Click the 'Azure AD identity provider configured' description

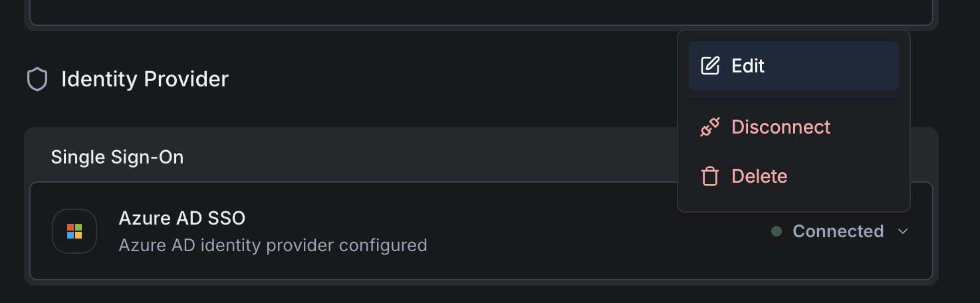tap(273, 245)
